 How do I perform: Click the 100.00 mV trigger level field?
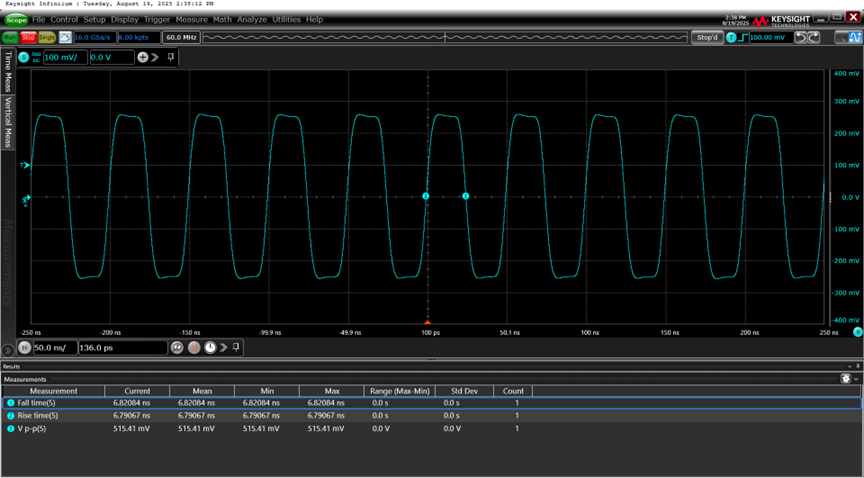tap(771, 37)
